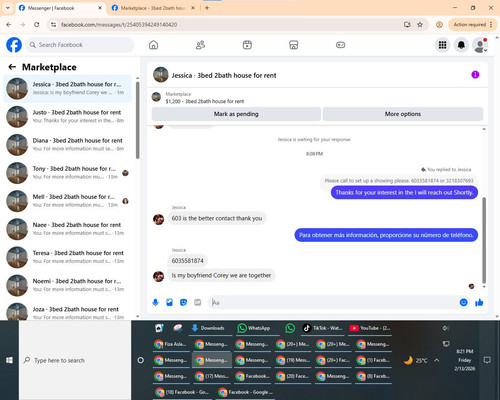Select the Diana conversation

(x=68, y=144)
